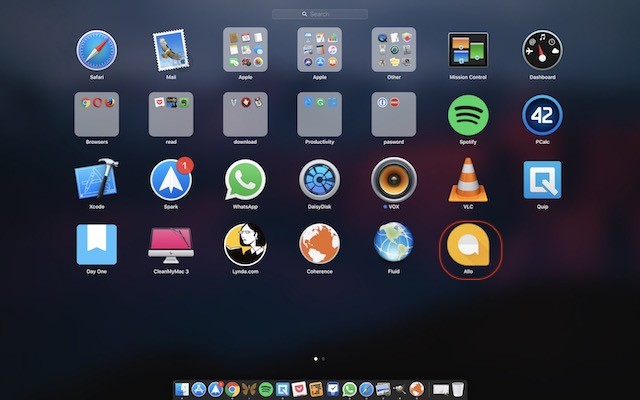
Task: Click the Quip icon in the Dock
Action: click(282, 389)
